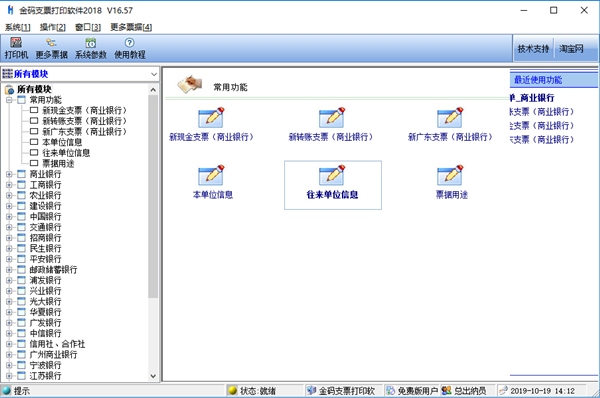Click the 总出纳员 user status icon
The image size is (600, 398).
point(447,390)
